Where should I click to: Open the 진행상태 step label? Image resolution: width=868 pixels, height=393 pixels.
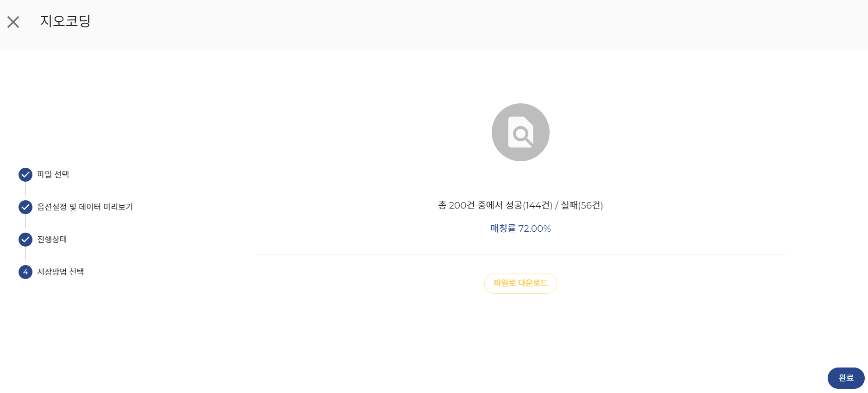coord(52,240)
